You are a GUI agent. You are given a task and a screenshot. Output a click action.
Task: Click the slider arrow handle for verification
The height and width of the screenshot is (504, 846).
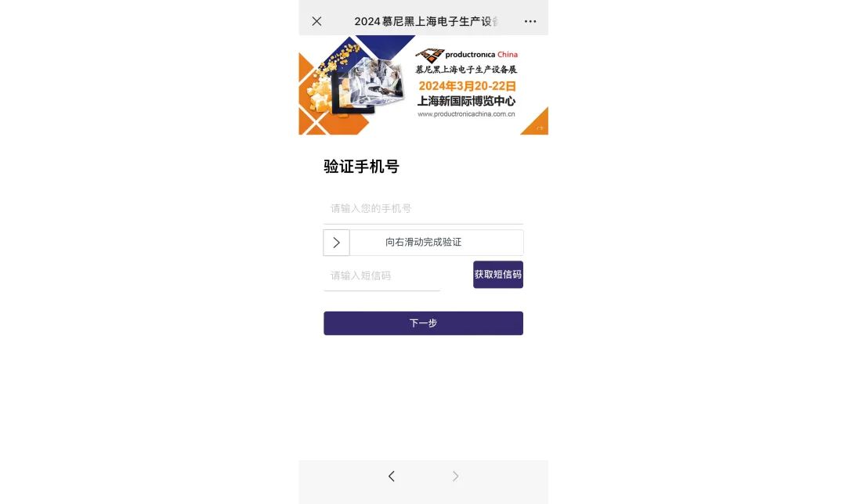tap(337, 243)
